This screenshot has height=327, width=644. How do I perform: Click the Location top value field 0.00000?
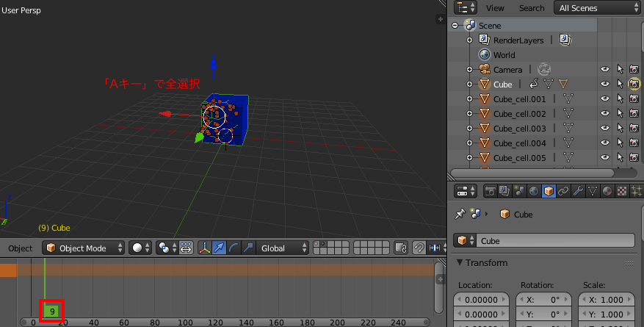click(x=482, y=300)
